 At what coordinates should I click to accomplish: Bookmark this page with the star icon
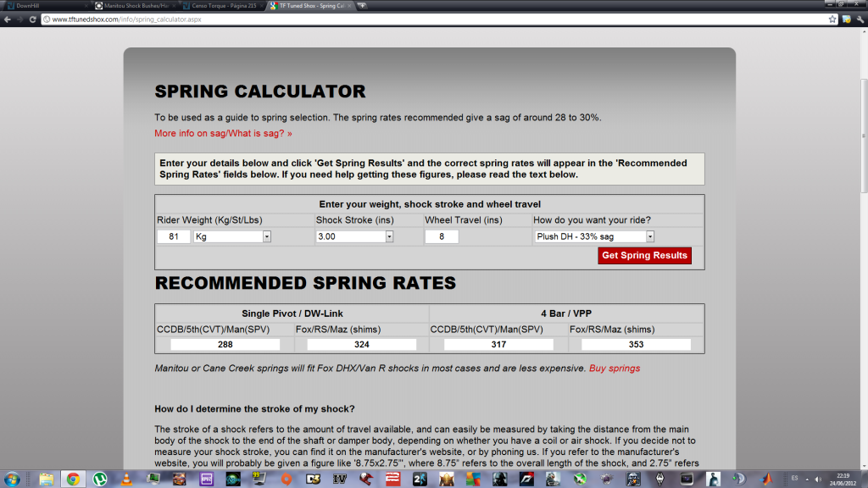(x=832, y=19)
